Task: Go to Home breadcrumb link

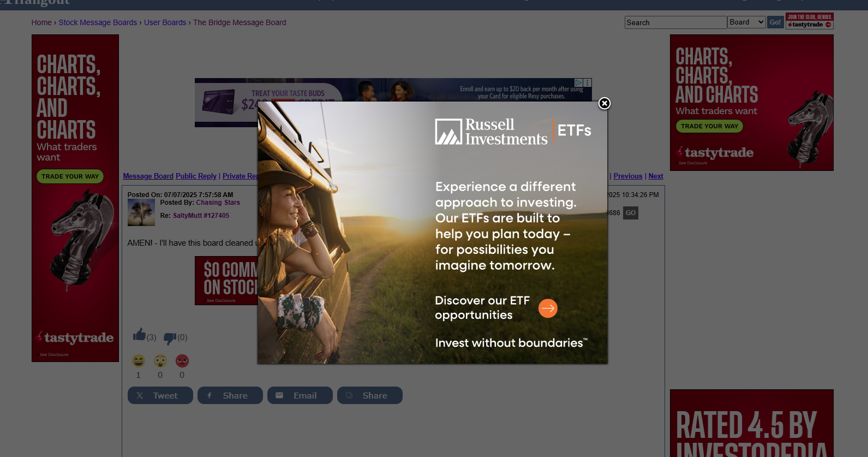Action: (x=41, y=22)
